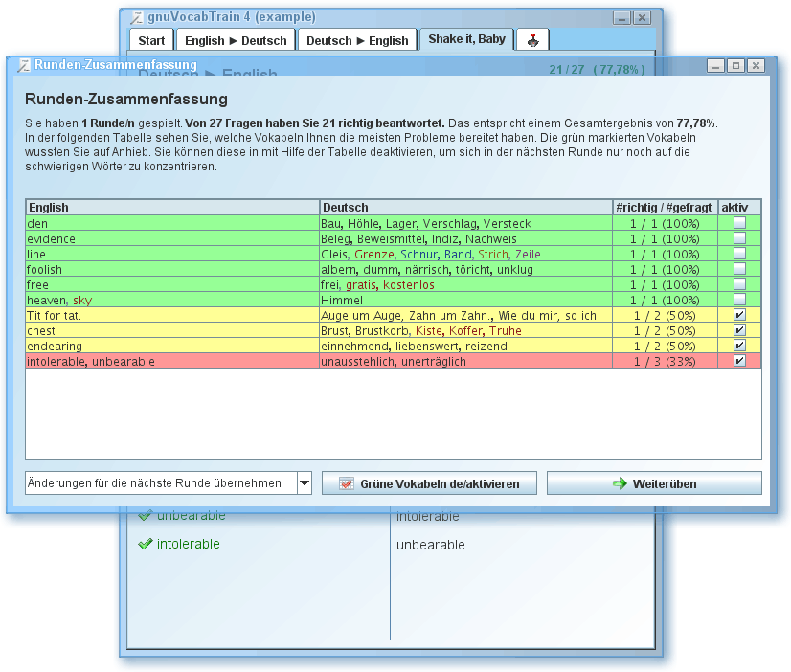Select the 'Tit for tat.' cell

[172, 316]
